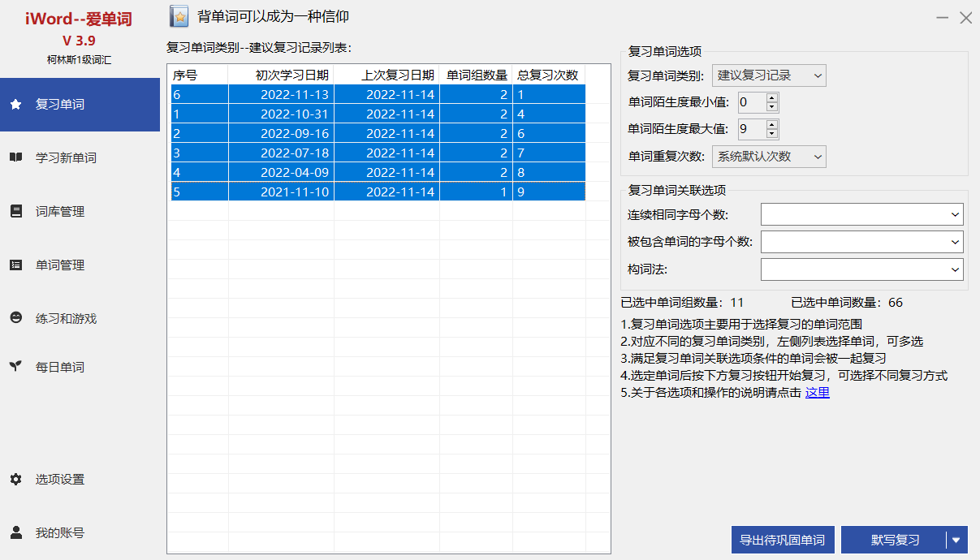Click the 导出待巩固单词 button

click(x=783, y=540)
